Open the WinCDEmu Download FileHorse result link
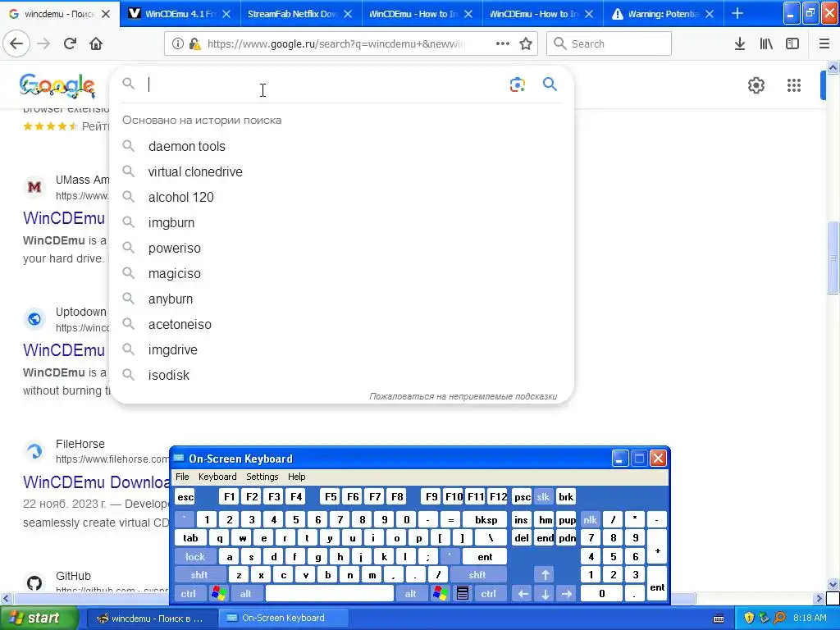The width and height of the screenshot is (840, 630). click(97, 482)
